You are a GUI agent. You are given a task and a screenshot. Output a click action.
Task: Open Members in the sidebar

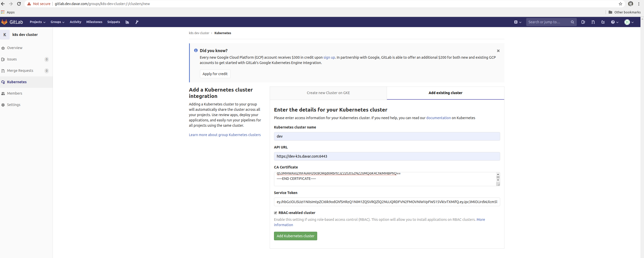coord(26,93)
